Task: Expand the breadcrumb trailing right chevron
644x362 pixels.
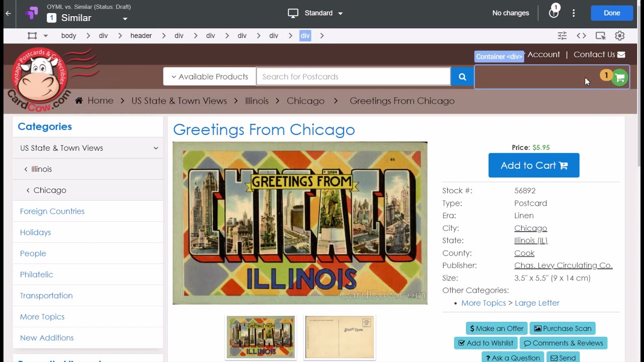Action: click(x=322, y=36)
